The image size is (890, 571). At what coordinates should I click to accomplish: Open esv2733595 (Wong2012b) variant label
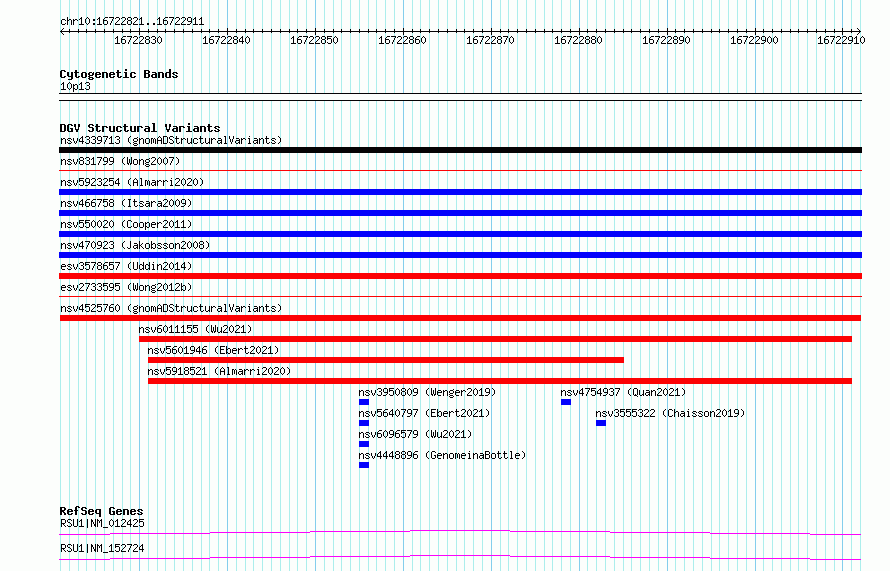tap(126, 287)
